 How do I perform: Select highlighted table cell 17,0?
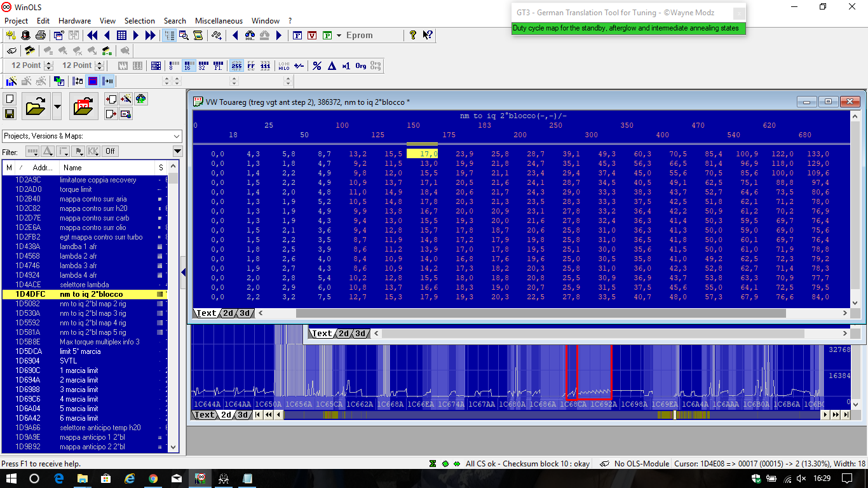point(422,153)
